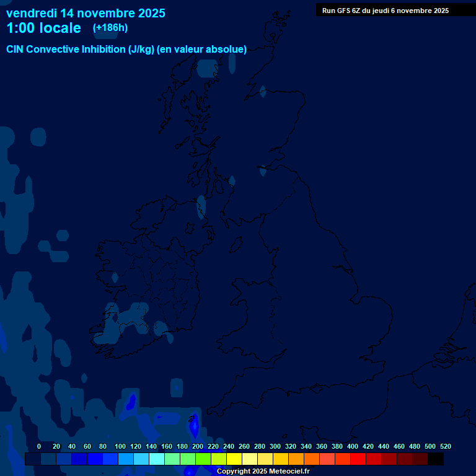Select the orange legend swatch near 340
The image size is (476, 476).
311,459
